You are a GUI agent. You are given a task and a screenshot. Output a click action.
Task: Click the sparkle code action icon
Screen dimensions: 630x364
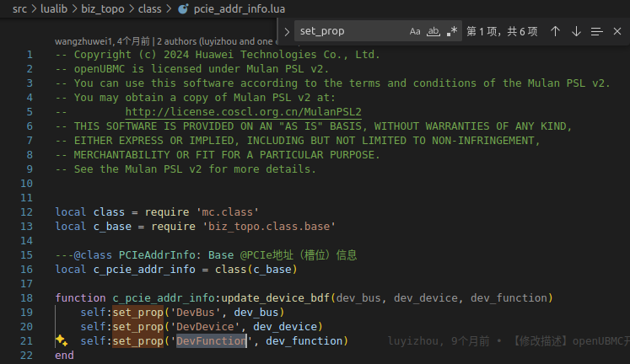coord(62,340)
